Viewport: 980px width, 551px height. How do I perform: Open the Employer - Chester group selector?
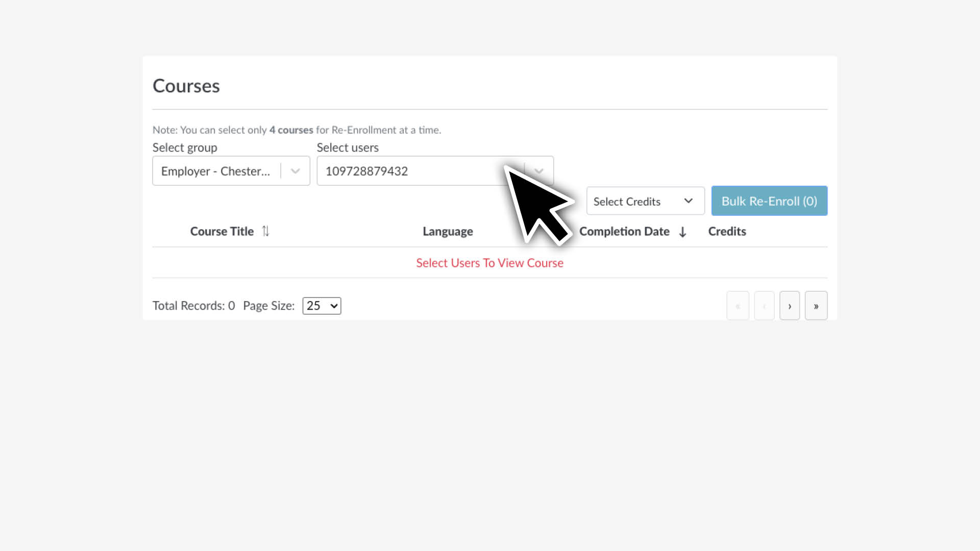(216, 171)
